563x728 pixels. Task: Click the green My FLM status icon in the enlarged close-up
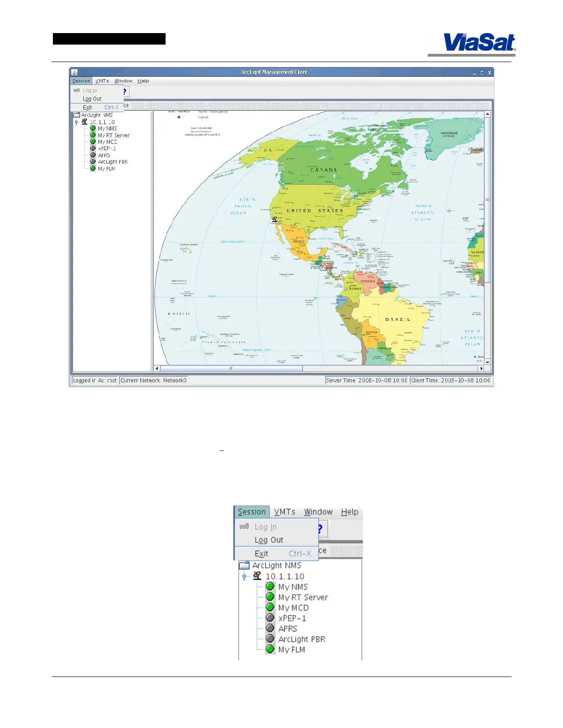(x=270, y=649)
